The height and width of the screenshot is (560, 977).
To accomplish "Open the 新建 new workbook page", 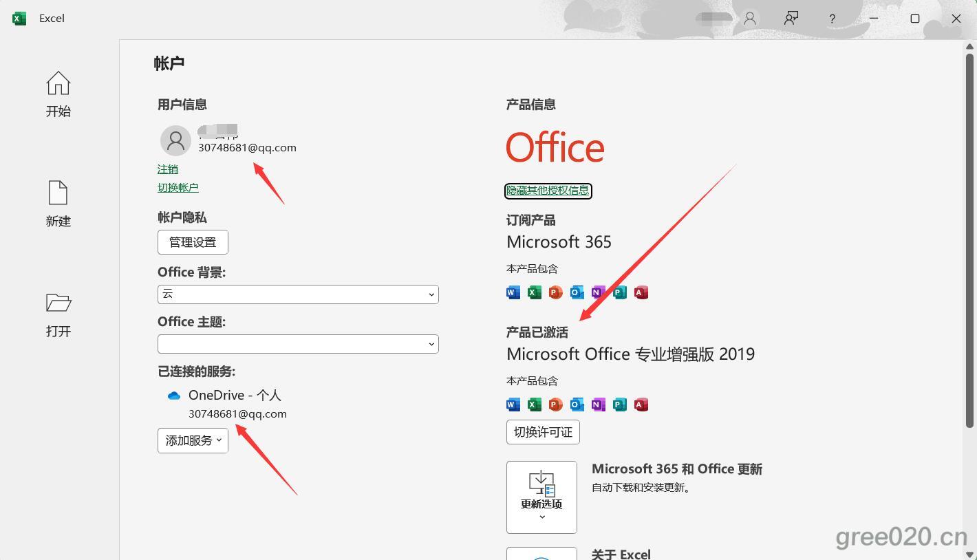I will point(58,204).
